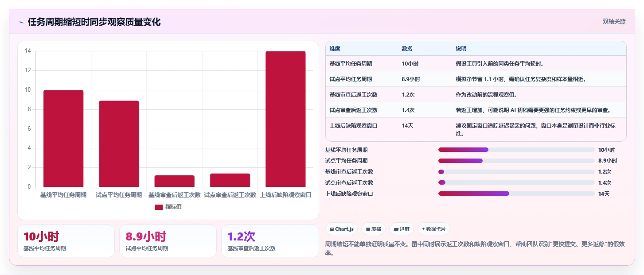Click the 1.2次 table cell

pos(408,95)
